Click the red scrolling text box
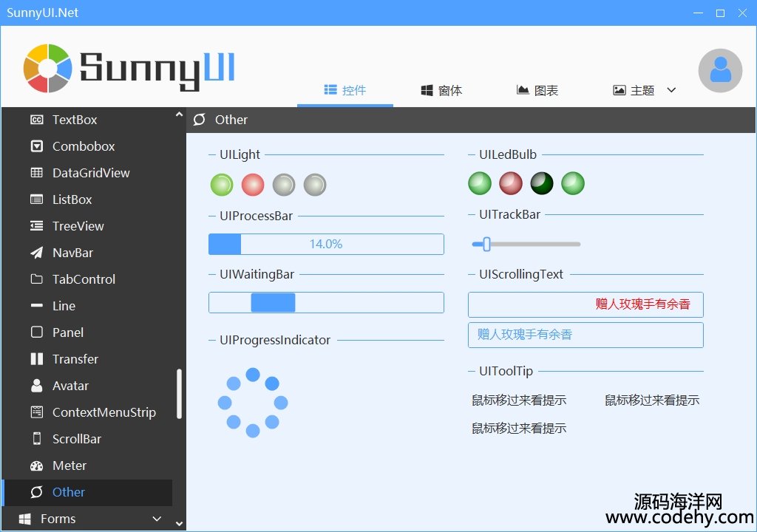 coord(585,304)
